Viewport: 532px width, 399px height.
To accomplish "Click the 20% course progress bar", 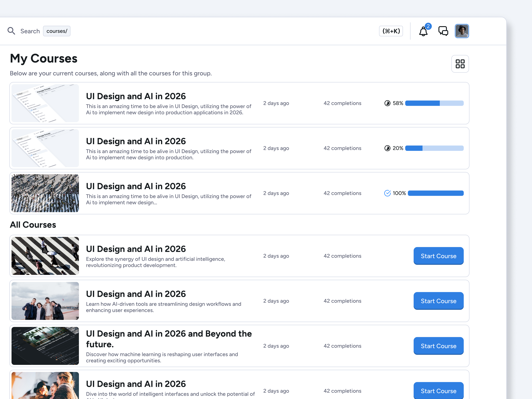I will (x=434, y=148).
